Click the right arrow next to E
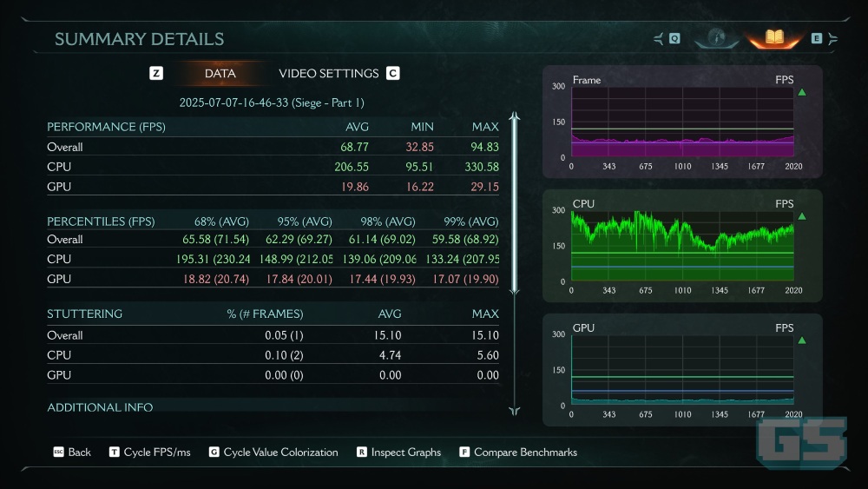The image size is (868, 489). tap(832, 39)
